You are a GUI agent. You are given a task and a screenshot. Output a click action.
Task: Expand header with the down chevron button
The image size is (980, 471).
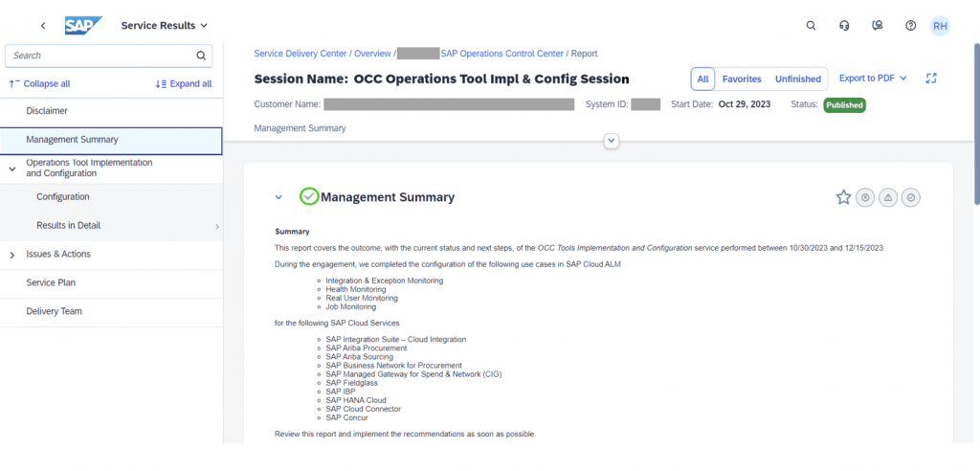612,142
